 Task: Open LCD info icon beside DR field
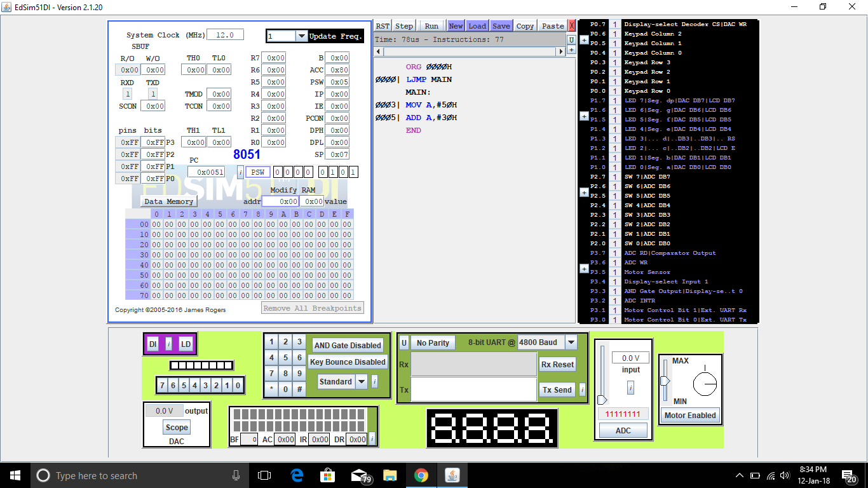[x=372, y=438]
